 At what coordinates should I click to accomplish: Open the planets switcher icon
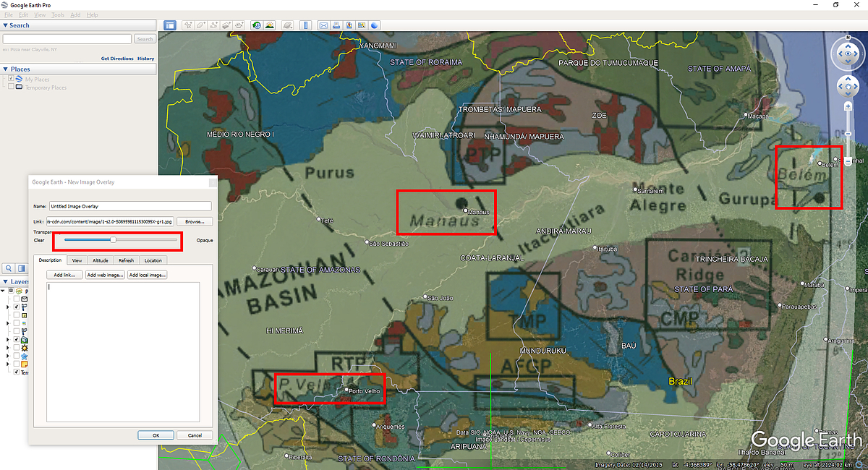(x=287, y=25)
